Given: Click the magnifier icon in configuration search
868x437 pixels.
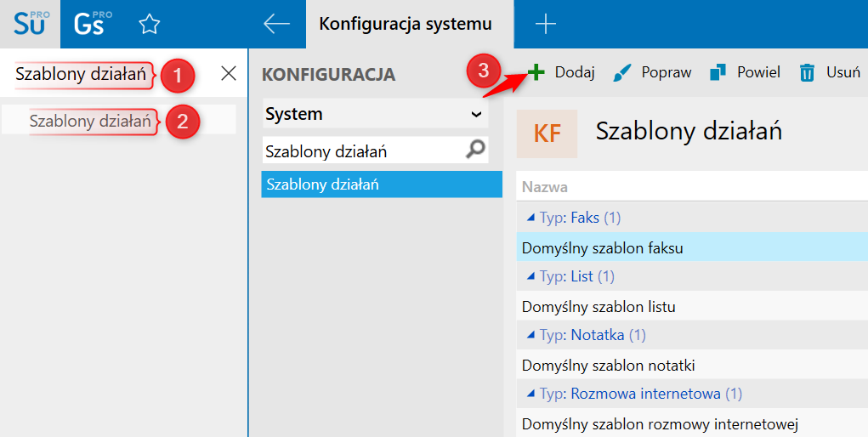Looking at the screenshot, I should 476,150.
